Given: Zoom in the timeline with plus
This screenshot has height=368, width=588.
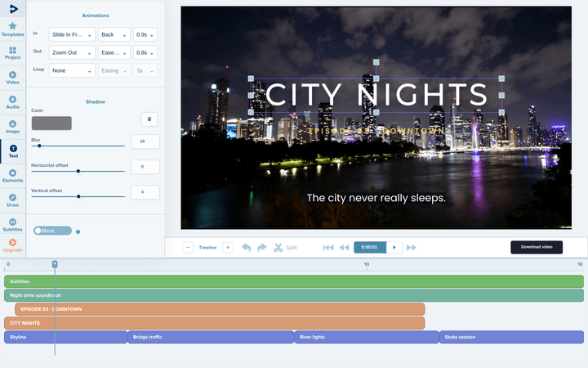Looking at the screenshot, I should pyautogui.click(x=228, y=247).
